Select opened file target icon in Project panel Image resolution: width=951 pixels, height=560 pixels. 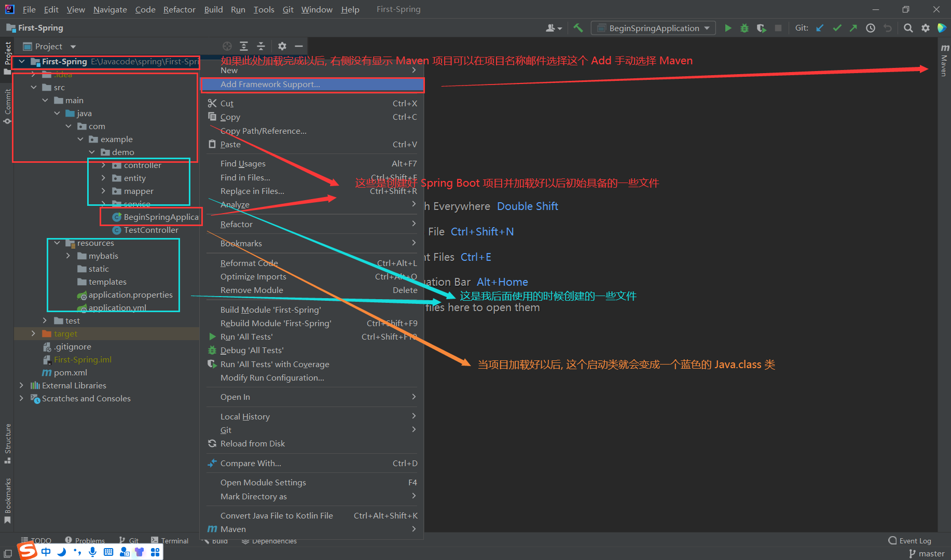227,46
